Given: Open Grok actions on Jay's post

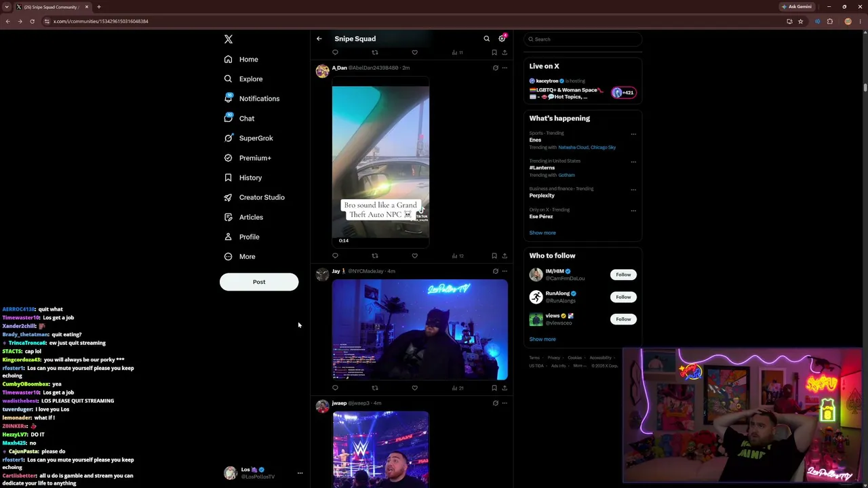Looking at the screenshot, I should [495, 271].
